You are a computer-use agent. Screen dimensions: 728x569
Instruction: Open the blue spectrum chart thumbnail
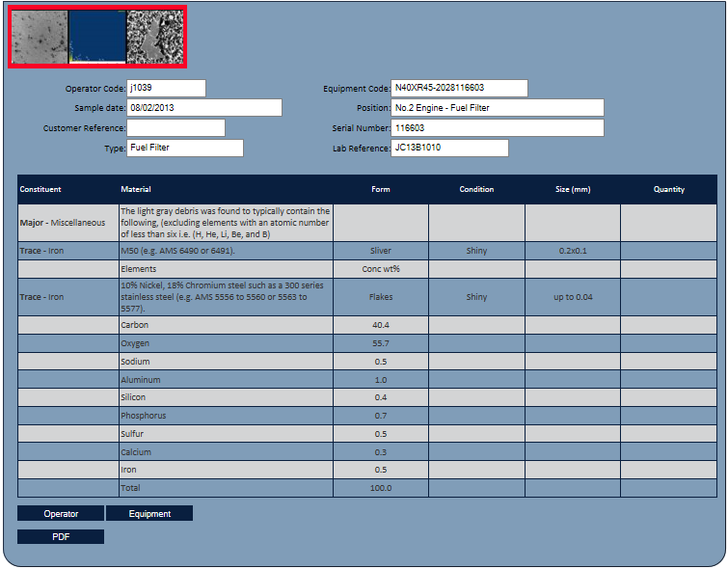pos(97,38)
